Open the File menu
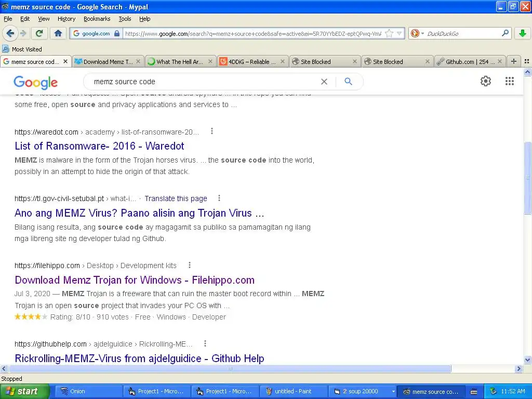 click(8, 19)
